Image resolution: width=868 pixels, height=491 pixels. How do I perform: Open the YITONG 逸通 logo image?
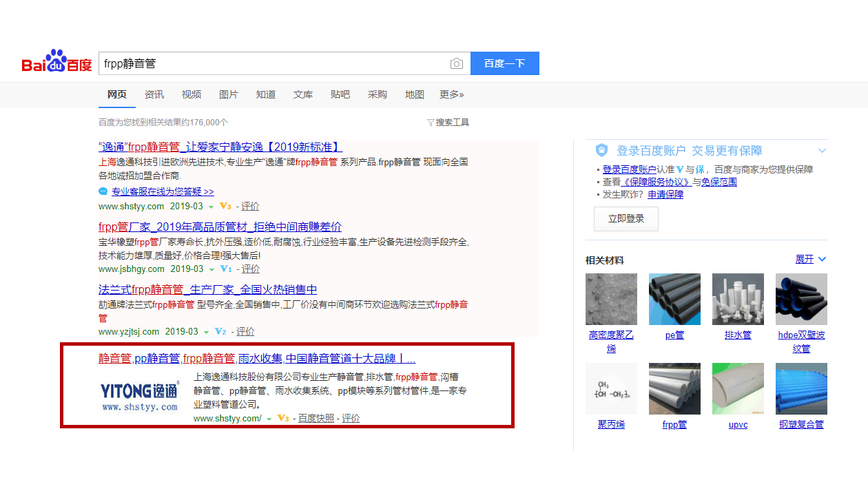[140, 397]
